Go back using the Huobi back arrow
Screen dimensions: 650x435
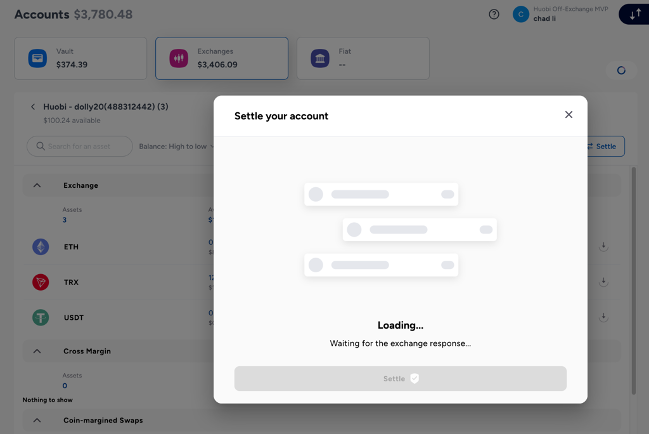pos(32,107)
